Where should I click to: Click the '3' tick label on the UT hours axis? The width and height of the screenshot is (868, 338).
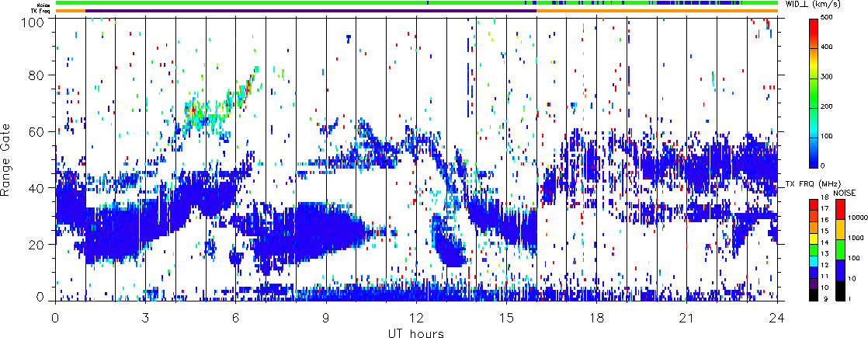pyautogui.click(x=146, y=319)
